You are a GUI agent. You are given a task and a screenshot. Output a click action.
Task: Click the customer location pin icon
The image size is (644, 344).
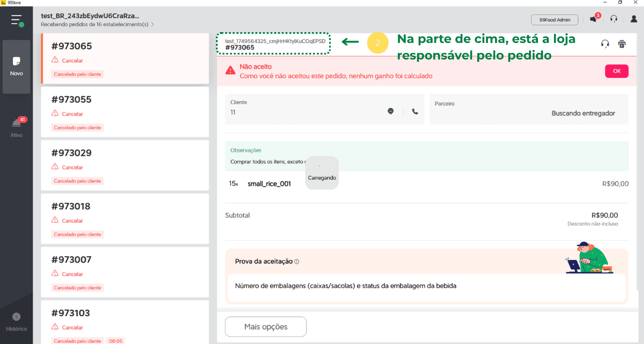[390, 111]
